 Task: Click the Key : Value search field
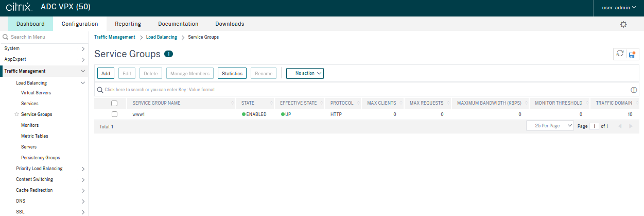coord(362,90)
